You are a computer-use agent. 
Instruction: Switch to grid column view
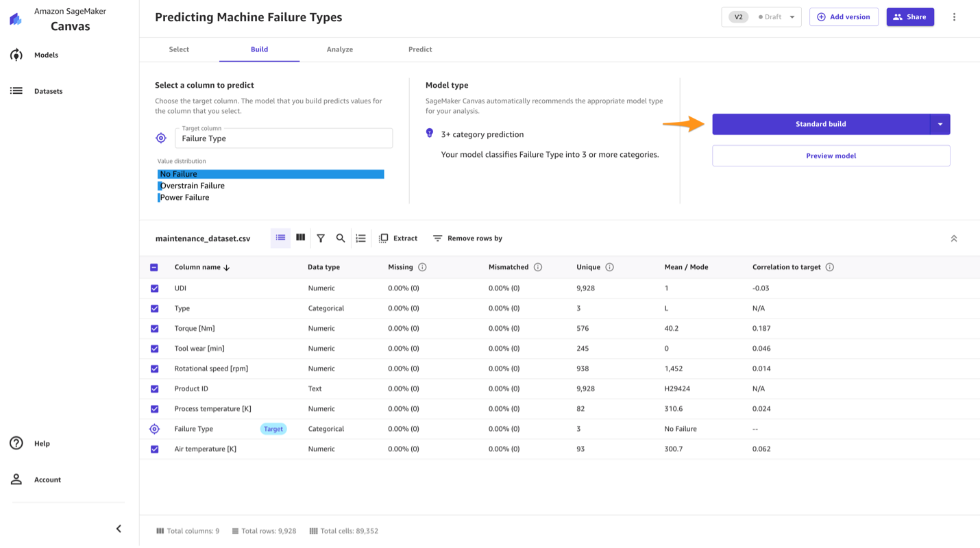coord(300,238)
